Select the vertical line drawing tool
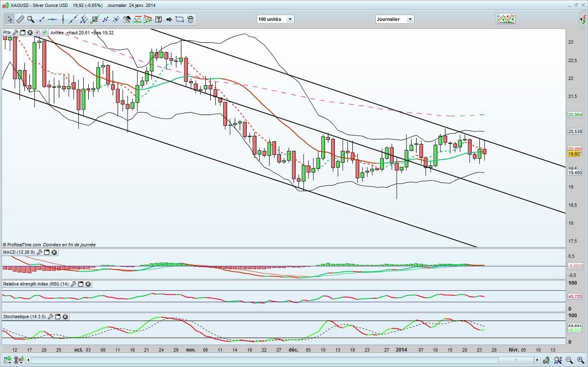The image size is (588, 367). coord(62,19)
